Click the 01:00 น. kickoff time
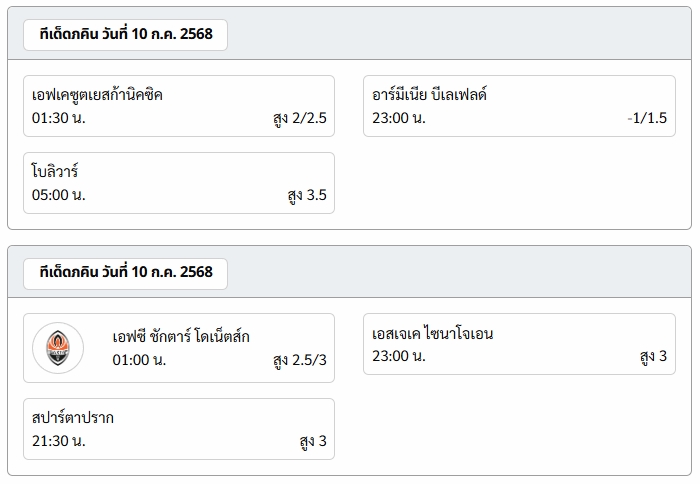This screenshot has height=484, width=700. (139, 360)
